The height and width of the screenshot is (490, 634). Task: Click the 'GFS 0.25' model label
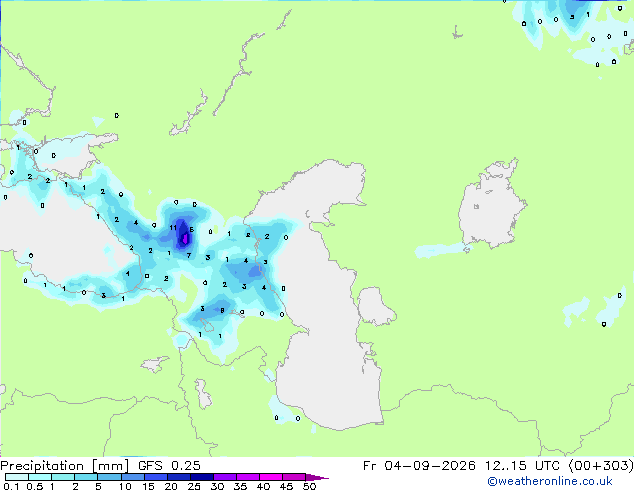point(169,466)
